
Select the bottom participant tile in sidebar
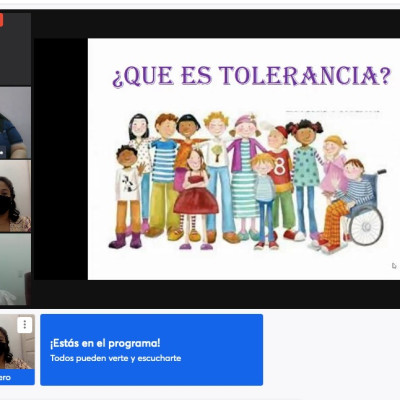(15, 269)
